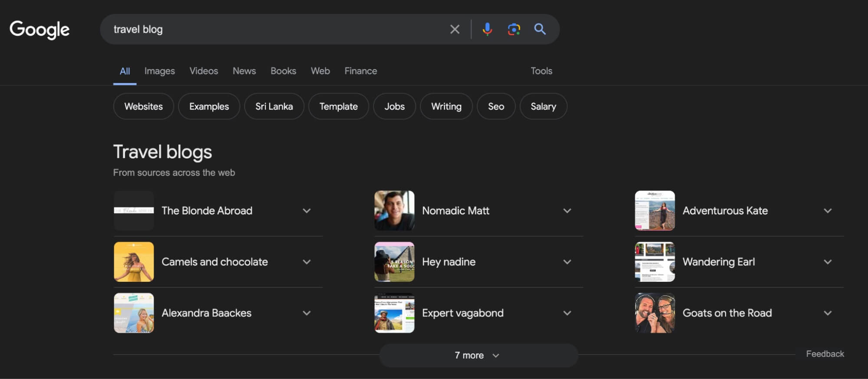Switch to the Images tab
This screenshot has width=868, height=379.
159,71
